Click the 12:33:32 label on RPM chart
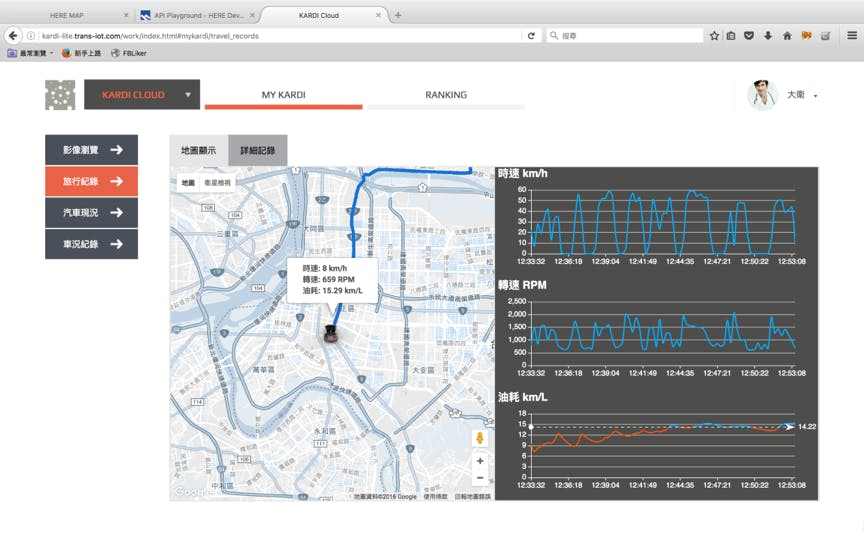864x539 pixels. pos(531,373)
